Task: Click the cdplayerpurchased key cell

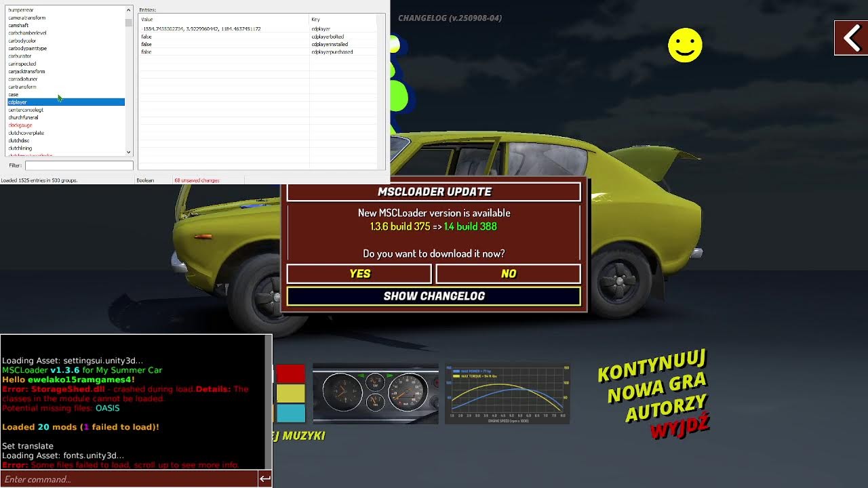Action: click(x=332, y=52)
